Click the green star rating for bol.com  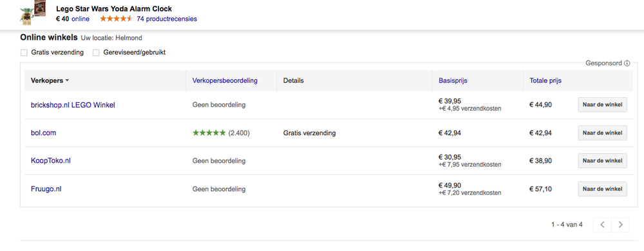[209, 133]
